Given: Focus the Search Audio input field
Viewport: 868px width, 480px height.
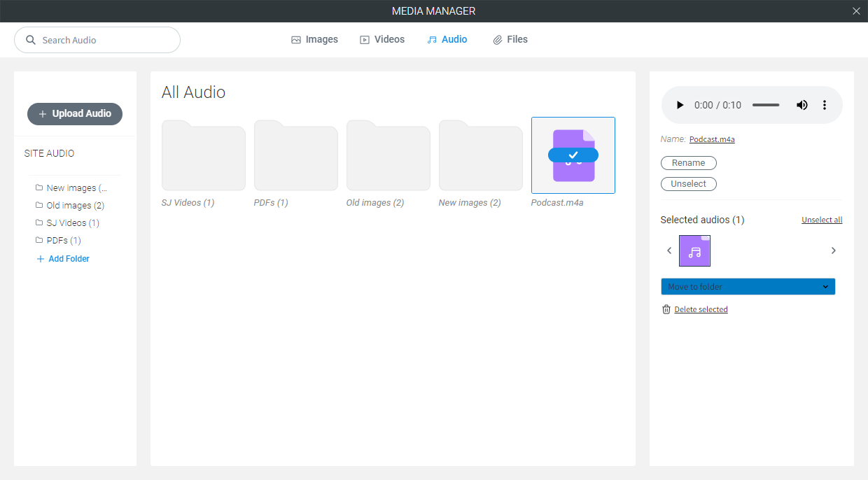Looking at the screenshot, I should pos(97,40).
